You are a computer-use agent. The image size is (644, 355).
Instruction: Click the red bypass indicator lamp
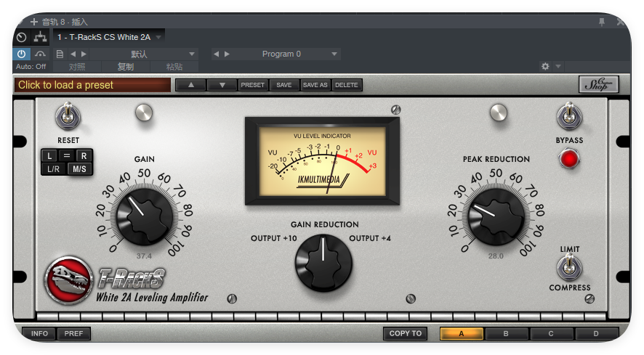pos(569,159)
